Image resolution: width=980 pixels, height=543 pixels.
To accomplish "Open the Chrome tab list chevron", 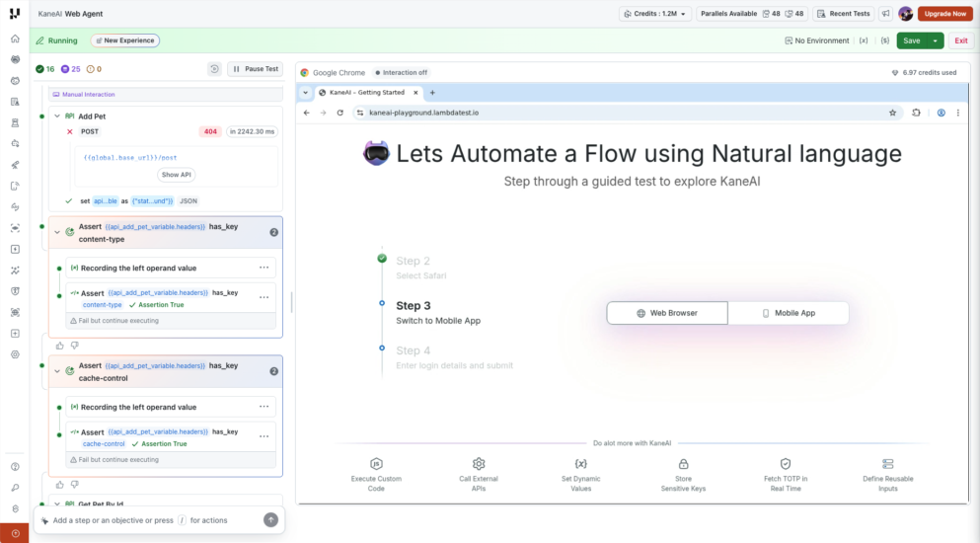I will (x=306, y=93).
